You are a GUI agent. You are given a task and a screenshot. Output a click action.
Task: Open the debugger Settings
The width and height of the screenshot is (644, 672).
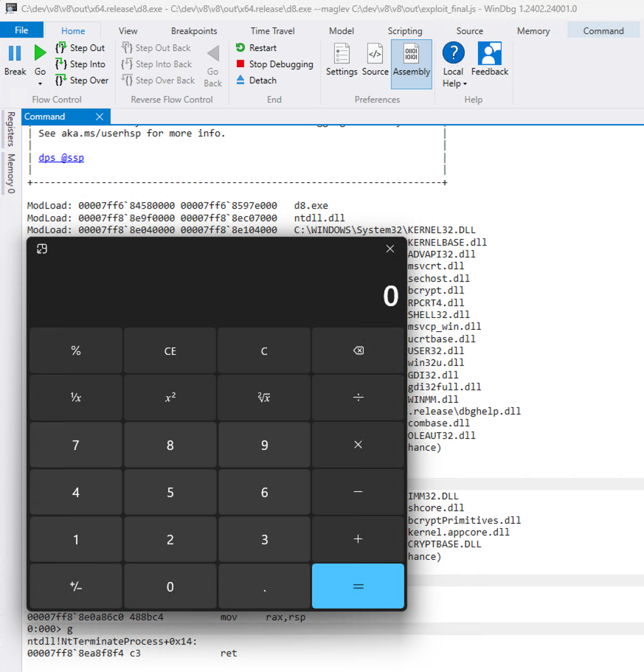[342, 60]
